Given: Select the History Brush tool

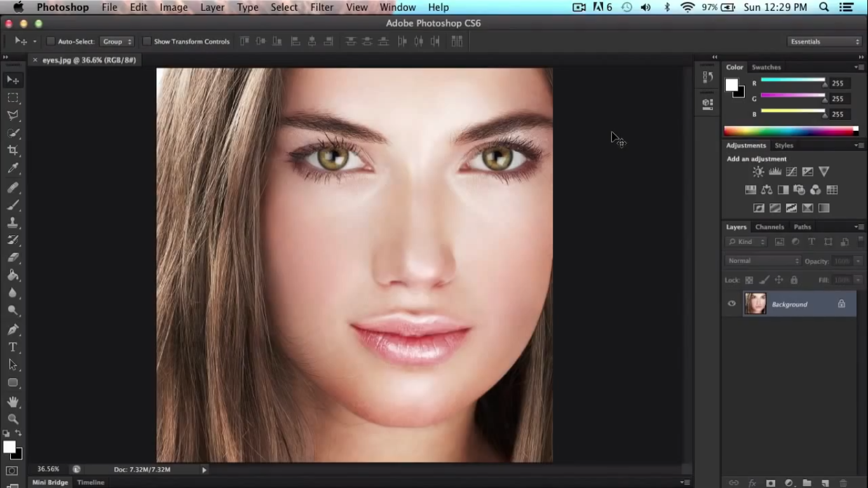Looking at the screenshot, I should tap(13, 240).
